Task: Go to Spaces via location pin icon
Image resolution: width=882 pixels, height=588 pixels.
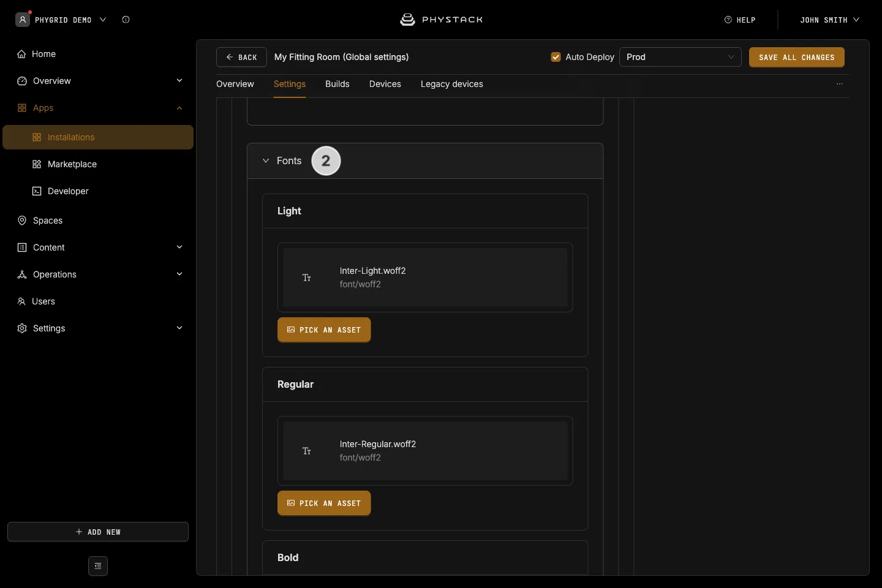Action: (22, 221)
